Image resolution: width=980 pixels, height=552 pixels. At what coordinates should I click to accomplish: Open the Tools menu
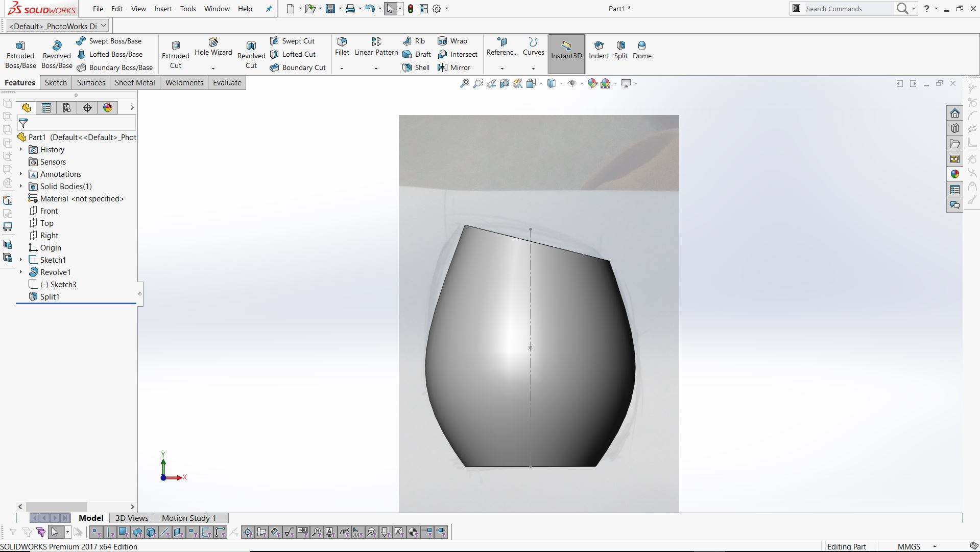(x=188, y=9)
